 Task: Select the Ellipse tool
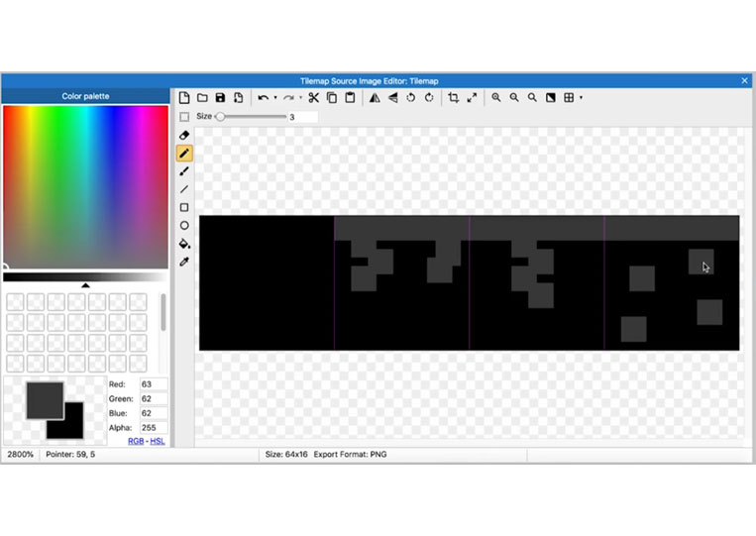(x=184, y=226)
